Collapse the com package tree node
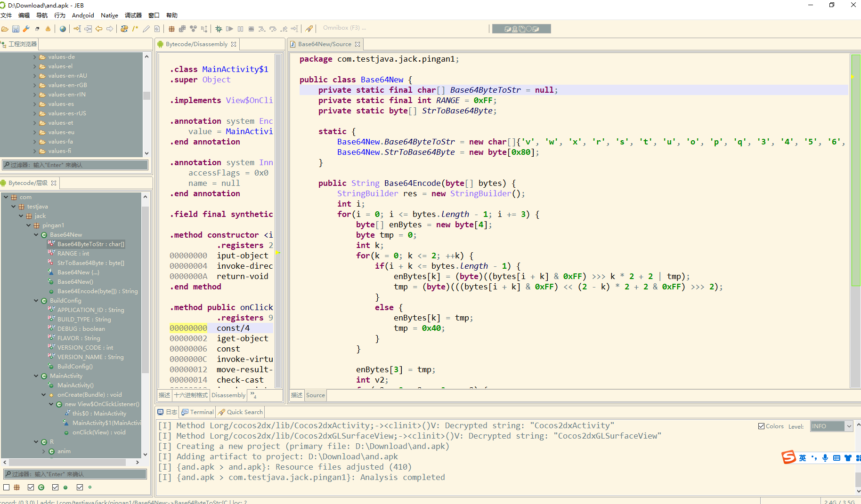The height and width of the screenshot is (504, 861). 6,197
